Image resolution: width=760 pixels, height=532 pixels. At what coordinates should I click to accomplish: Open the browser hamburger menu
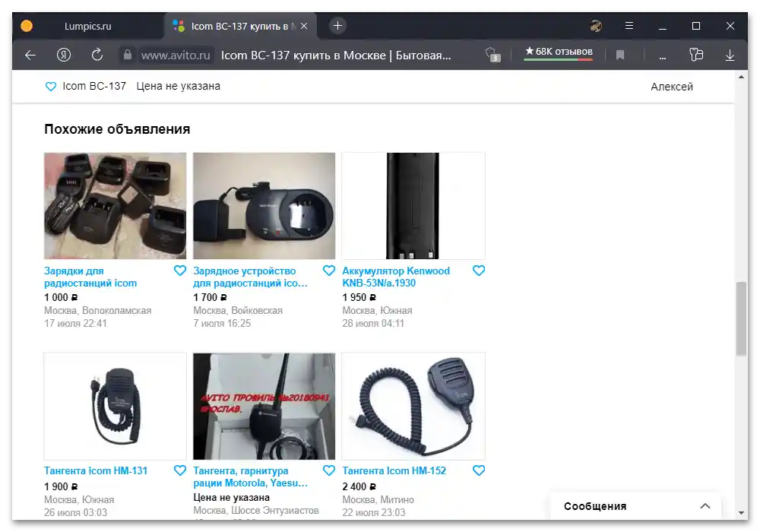click(629, 26)
